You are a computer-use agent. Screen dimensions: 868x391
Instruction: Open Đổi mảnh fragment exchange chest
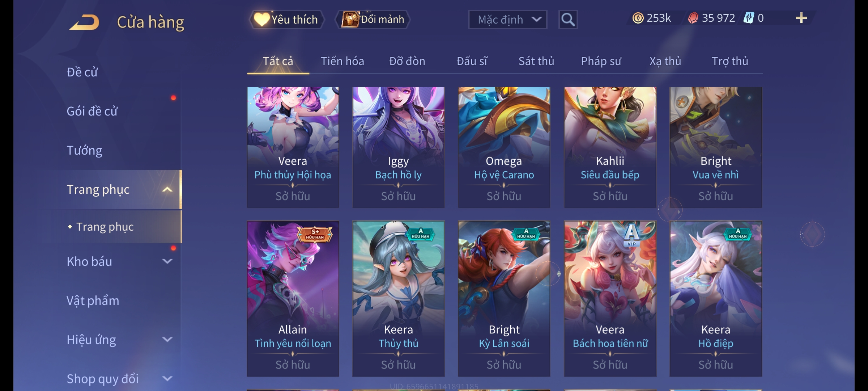point(373,20)
